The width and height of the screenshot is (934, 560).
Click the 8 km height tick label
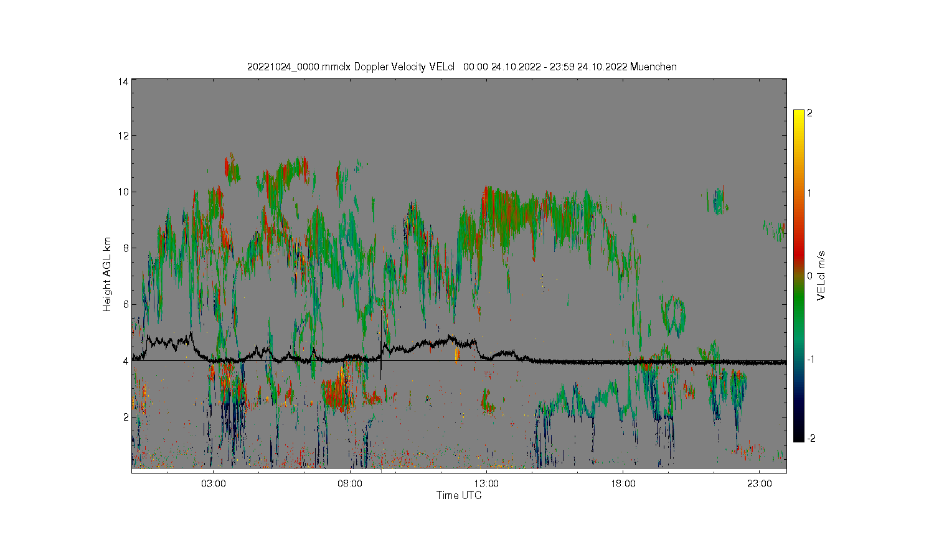[126, 248]
